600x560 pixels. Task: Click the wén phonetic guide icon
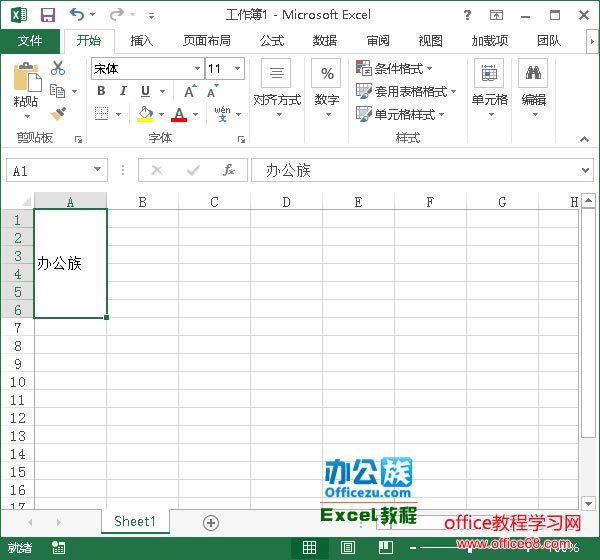(222, 114)
